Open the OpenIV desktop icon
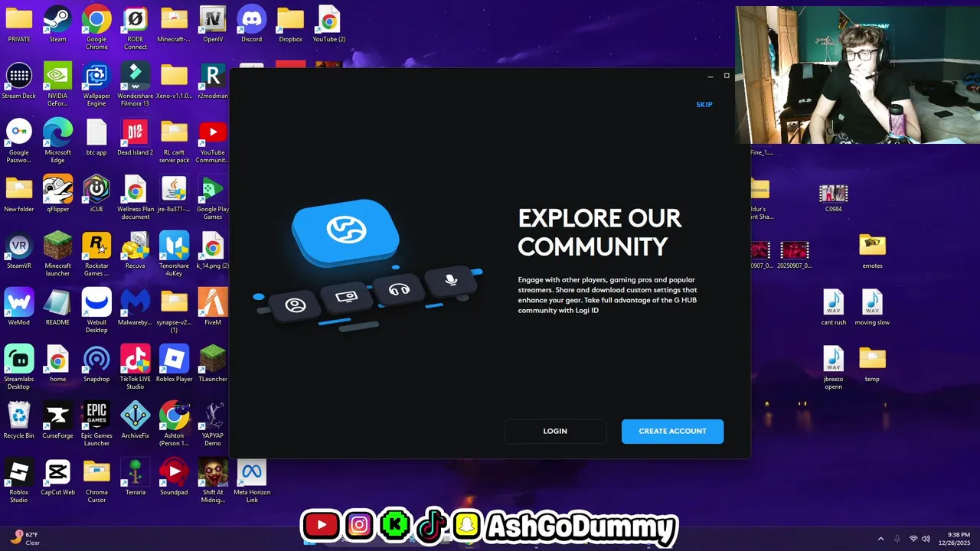Viewport: 980px width, 551px height. (213, 24)
